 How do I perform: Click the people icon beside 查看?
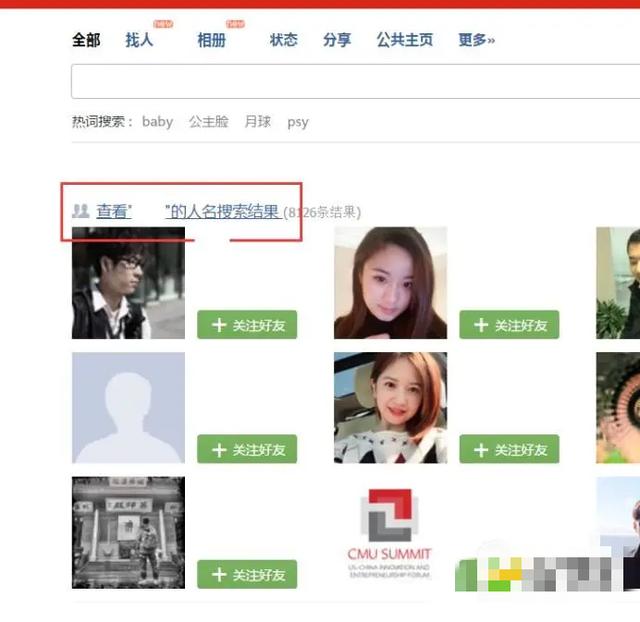(80, 211)
